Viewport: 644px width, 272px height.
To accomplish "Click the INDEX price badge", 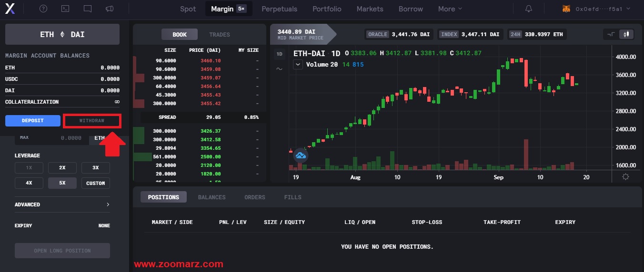I will click(x=470, y=34).
